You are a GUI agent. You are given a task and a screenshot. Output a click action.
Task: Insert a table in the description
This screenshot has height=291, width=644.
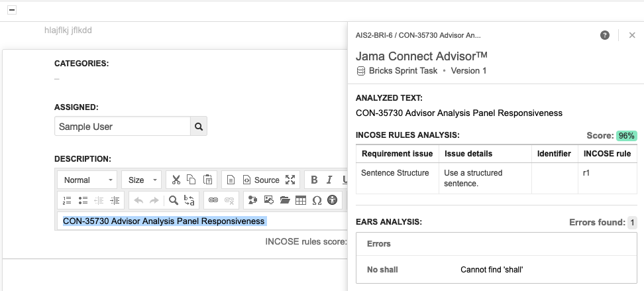coord(301,200)
